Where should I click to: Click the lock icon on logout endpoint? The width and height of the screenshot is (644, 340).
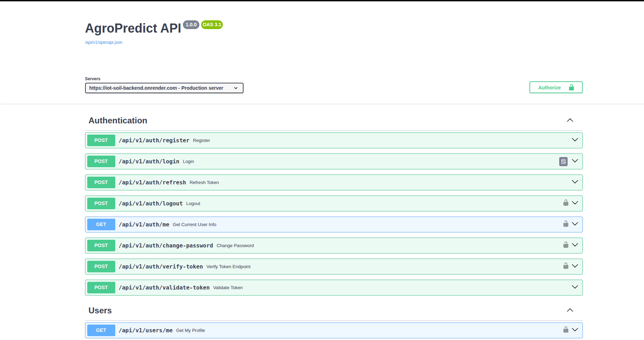coord(566,203)
